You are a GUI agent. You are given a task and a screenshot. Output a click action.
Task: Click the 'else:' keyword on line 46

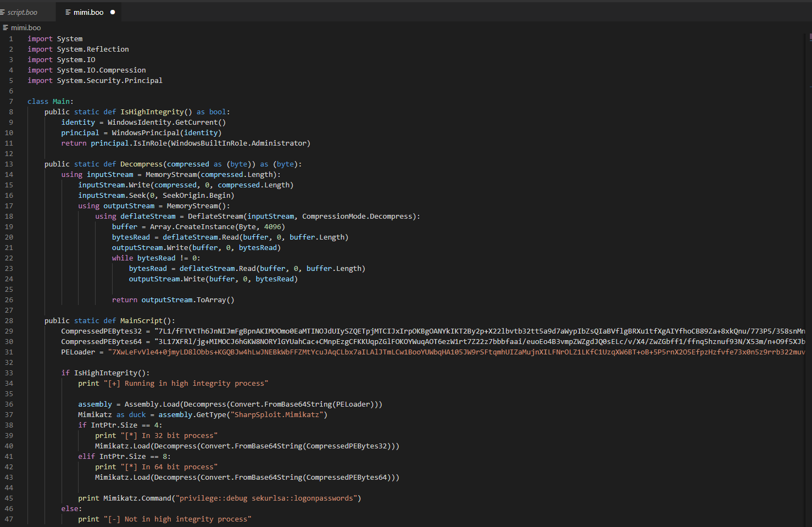[71, 509]
